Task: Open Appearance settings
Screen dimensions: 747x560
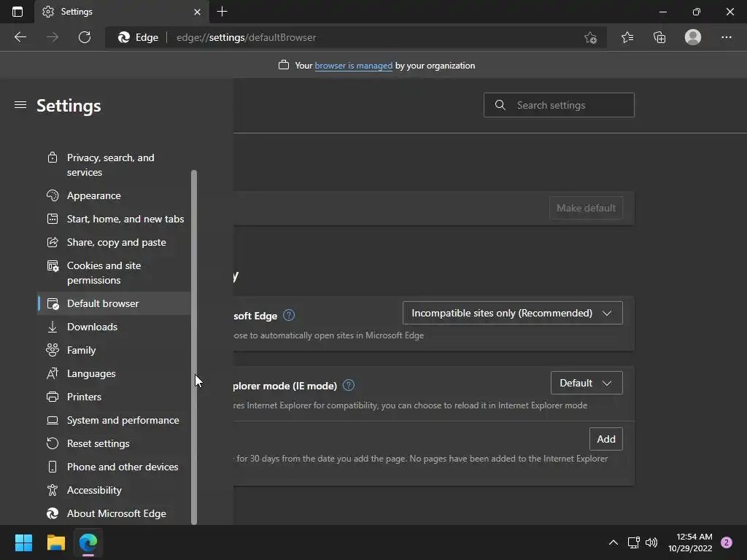Action: click(115, 195)
